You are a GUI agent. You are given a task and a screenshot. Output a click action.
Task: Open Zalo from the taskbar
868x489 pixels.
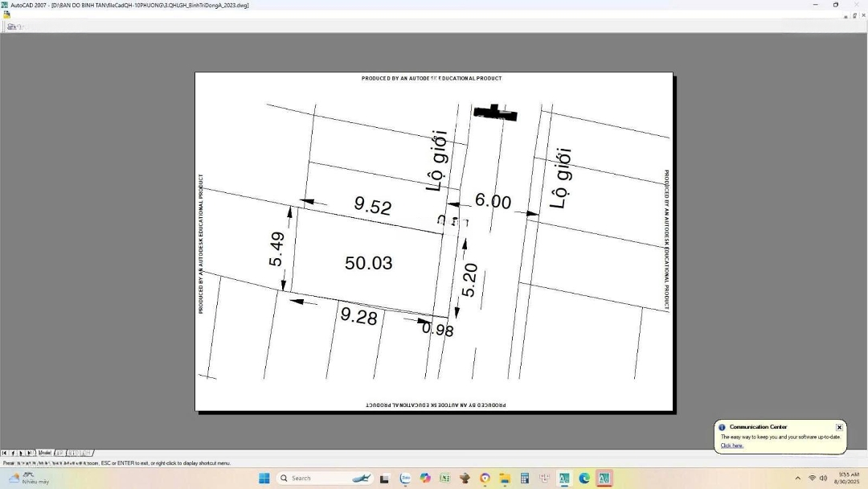405,479
